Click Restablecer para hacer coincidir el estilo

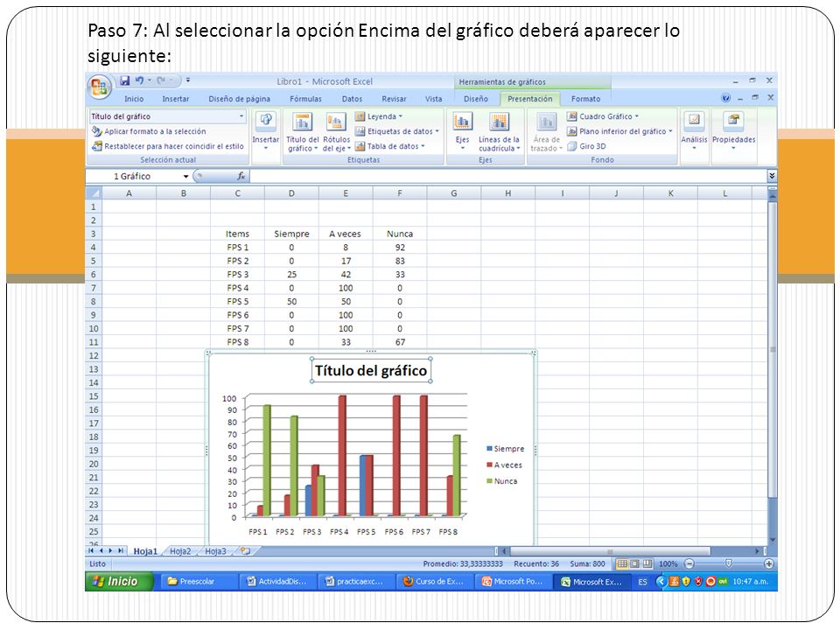click(x=168, y=146)
